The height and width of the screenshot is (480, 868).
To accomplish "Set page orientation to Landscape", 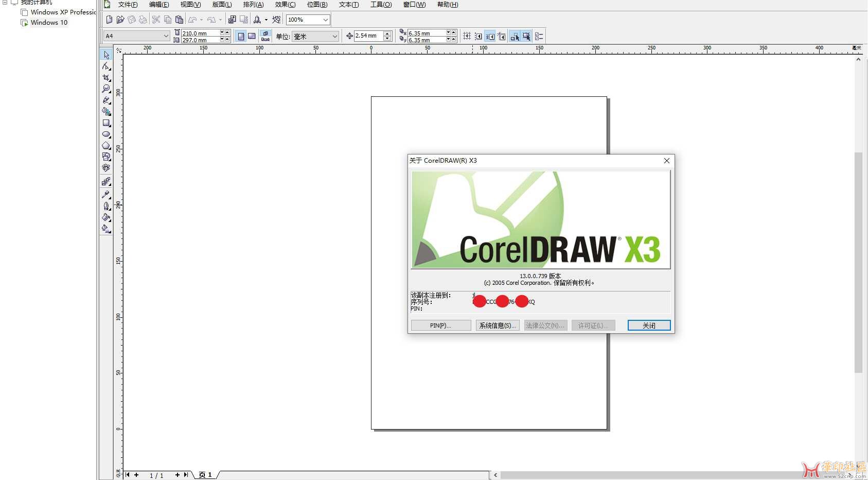I will point(252,36).
